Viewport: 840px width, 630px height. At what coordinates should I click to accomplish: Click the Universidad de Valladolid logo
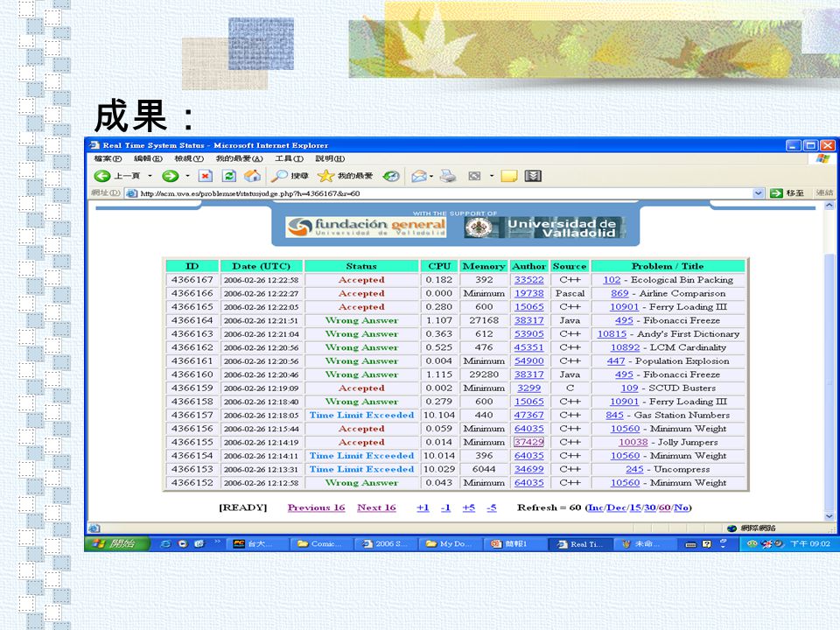[545, 227]
